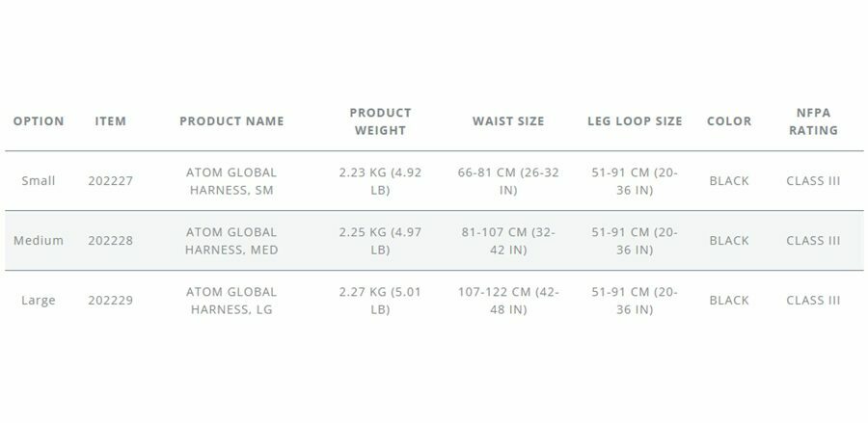Select the PRODUCT WEIGHT column header
The width and height of the screenshot is (868, 423).
[x=380, y=121]
